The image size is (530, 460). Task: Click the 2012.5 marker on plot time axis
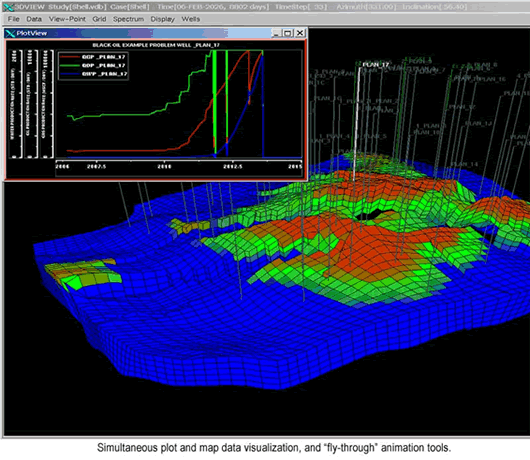pyautogui.click(x=233, y=166)
